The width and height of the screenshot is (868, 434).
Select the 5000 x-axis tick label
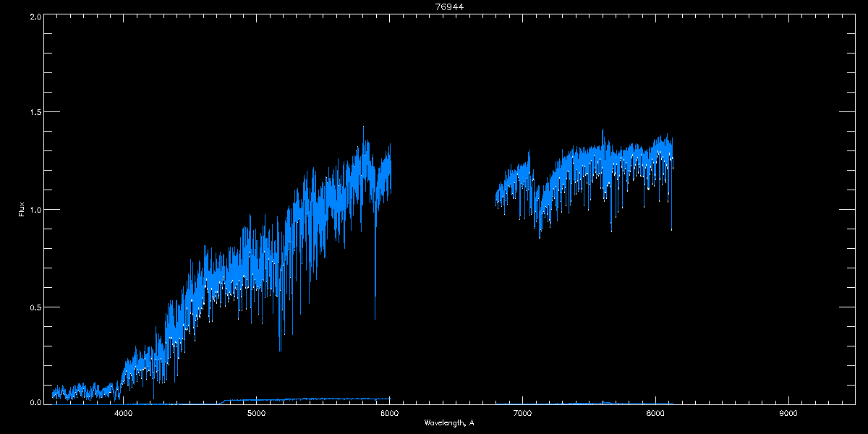coord(257,414)
